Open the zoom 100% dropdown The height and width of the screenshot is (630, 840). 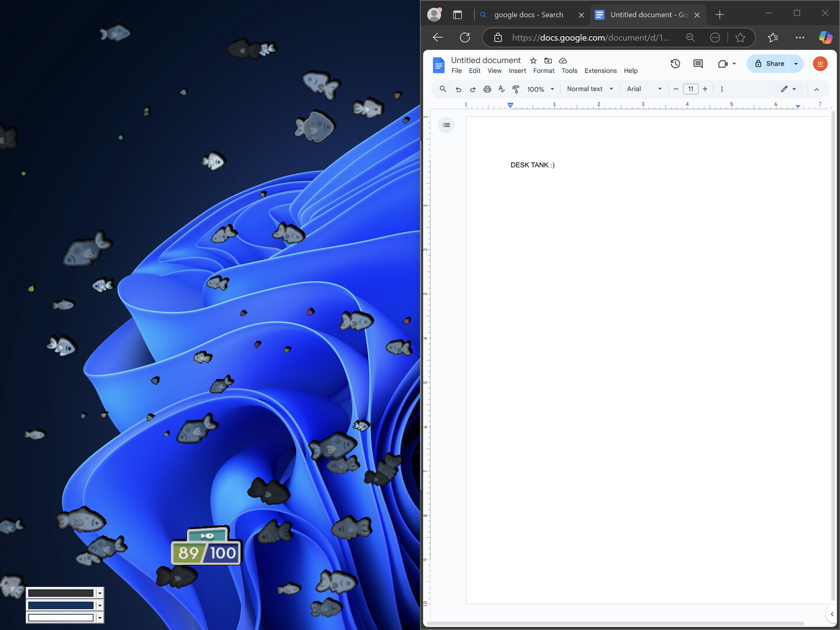[540, 89]
